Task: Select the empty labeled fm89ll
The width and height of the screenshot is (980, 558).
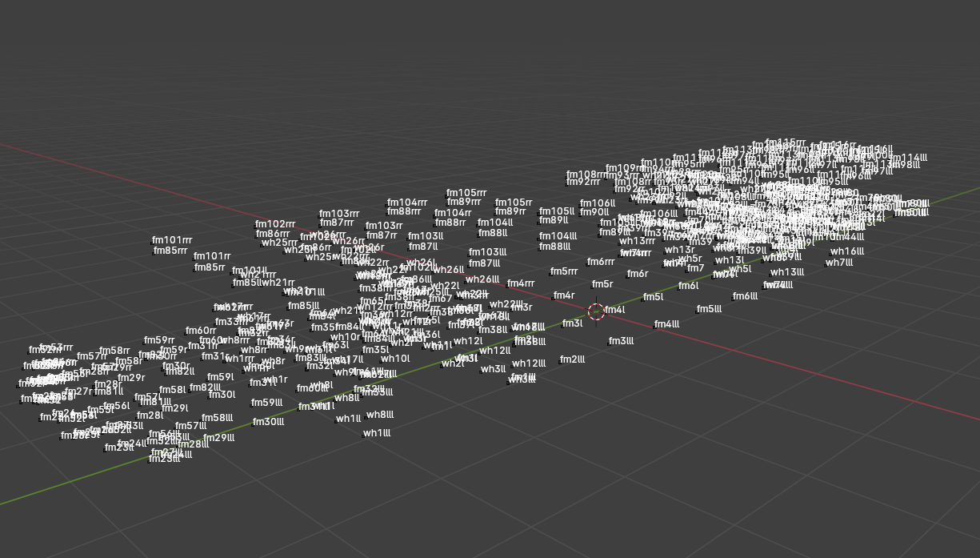Action: (554, 220)
